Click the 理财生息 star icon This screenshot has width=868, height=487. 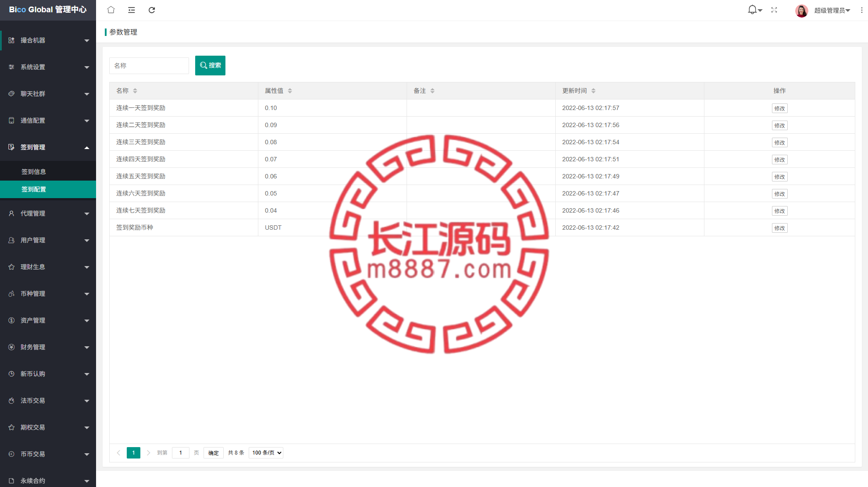tap(11, 267)
